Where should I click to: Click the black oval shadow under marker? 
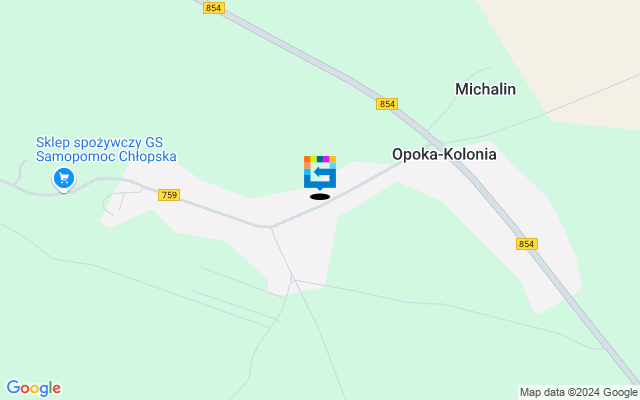(320, 197)
